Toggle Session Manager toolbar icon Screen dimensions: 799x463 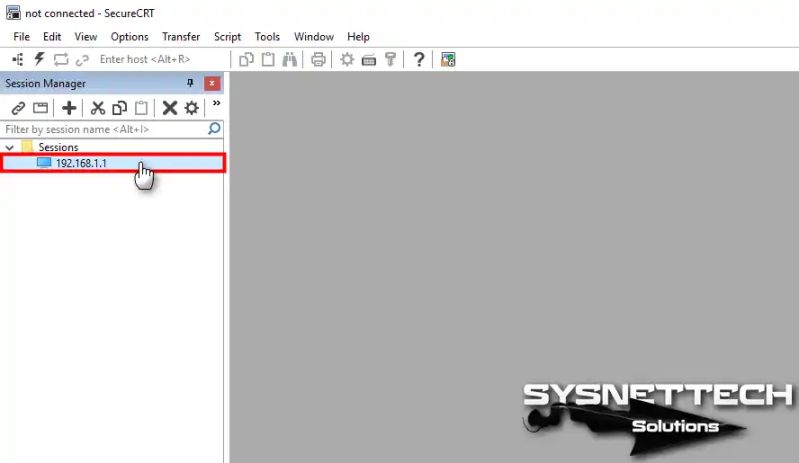(18, 60)
